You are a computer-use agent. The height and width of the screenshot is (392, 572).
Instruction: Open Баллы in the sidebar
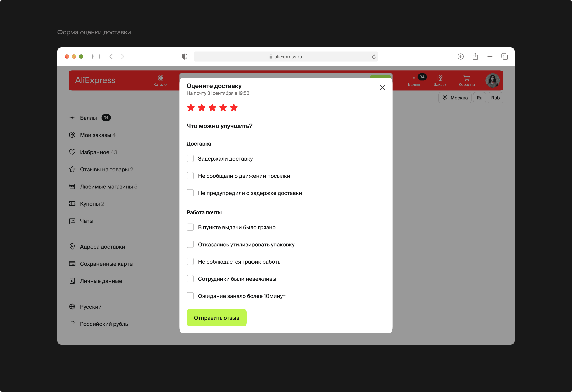[x=90, y=118]
